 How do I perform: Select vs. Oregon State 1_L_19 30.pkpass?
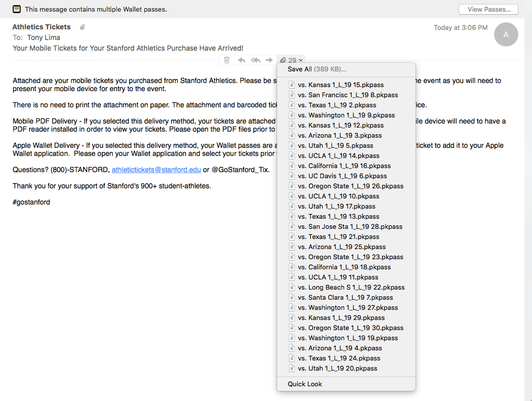[x=346, y=328]
